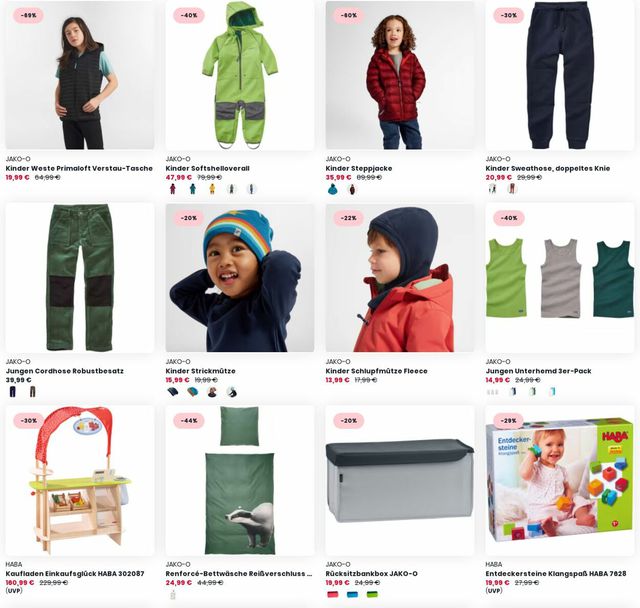The width and height of the screenshot is (640, 608).
Task: Click the green softshell overall product image
Action: click(x=240, y=75)
